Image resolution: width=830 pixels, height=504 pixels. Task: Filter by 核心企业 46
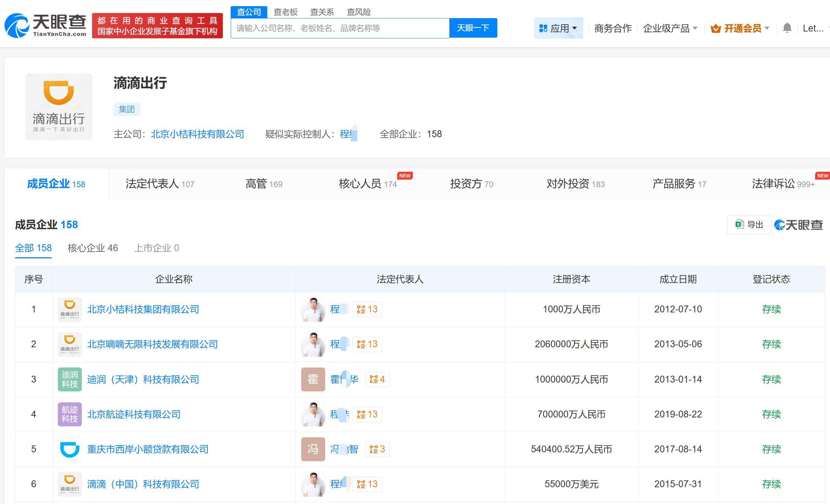click(93, 248)
